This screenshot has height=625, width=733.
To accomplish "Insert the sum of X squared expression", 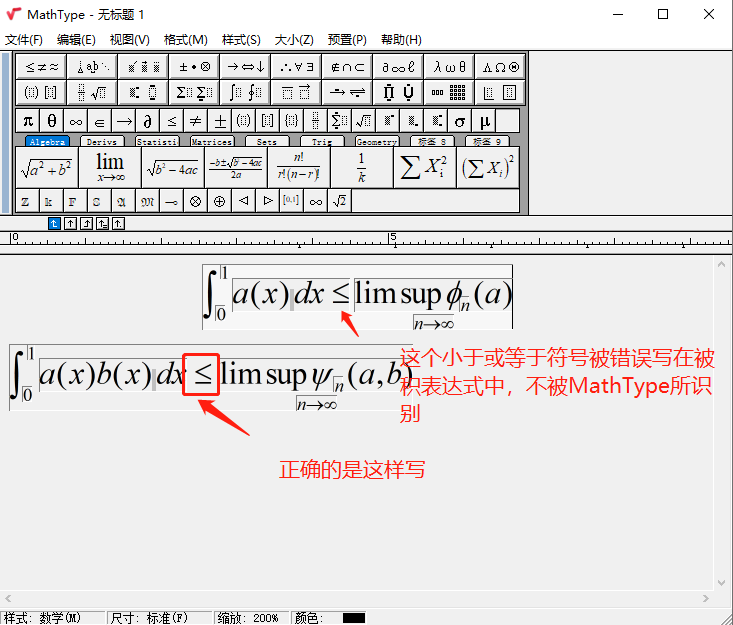I will click(x=424, y=167).
